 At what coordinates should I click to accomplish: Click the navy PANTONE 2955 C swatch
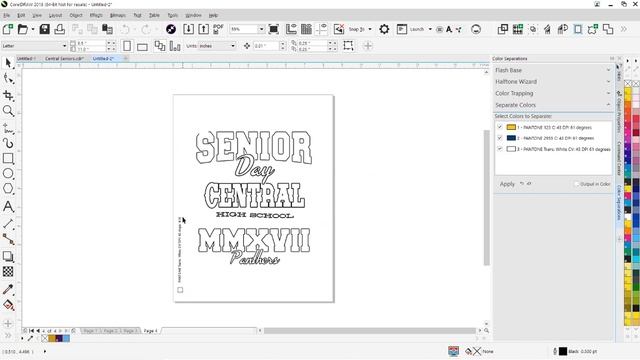coord(511,138)
